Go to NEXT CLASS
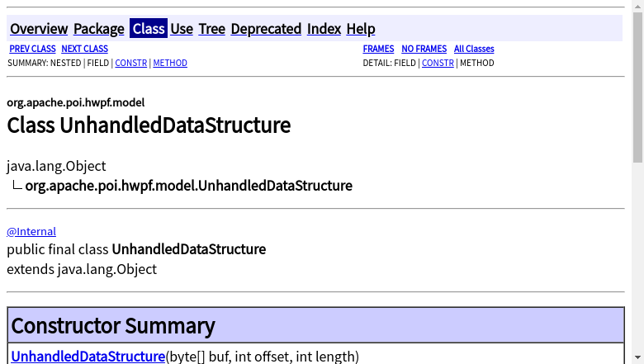The height and width of the screenshot is (364, 644). coord(84,50)
